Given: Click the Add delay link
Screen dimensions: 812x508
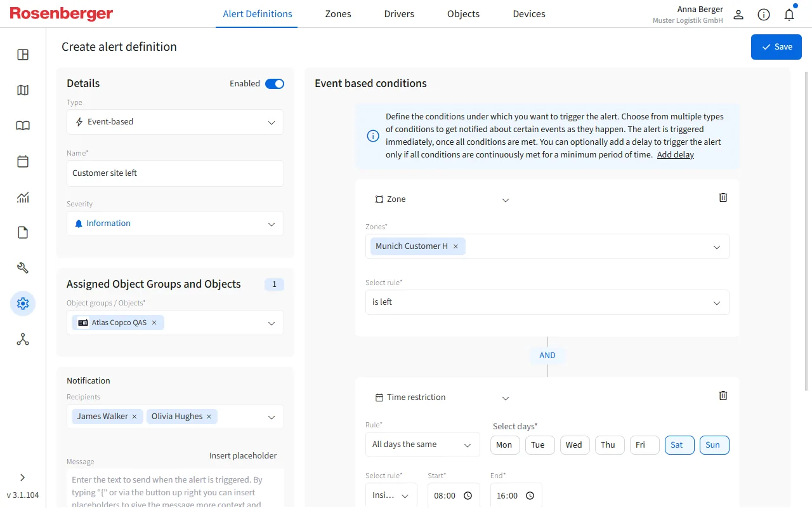Looking at the screenshot, I should [676, 154].
